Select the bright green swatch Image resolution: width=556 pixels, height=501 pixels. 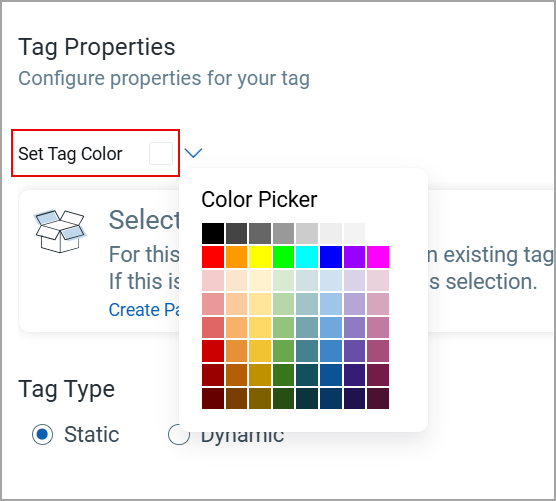coord(283,257)
